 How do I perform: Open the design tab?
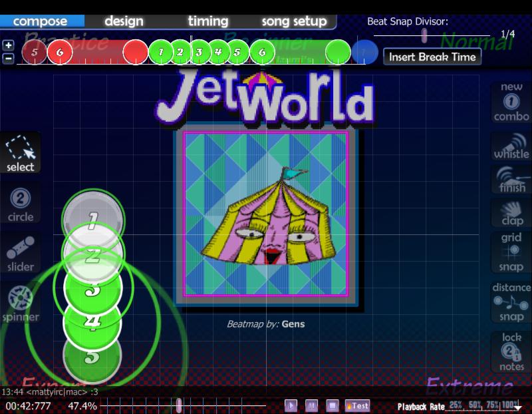click(124, 21)
